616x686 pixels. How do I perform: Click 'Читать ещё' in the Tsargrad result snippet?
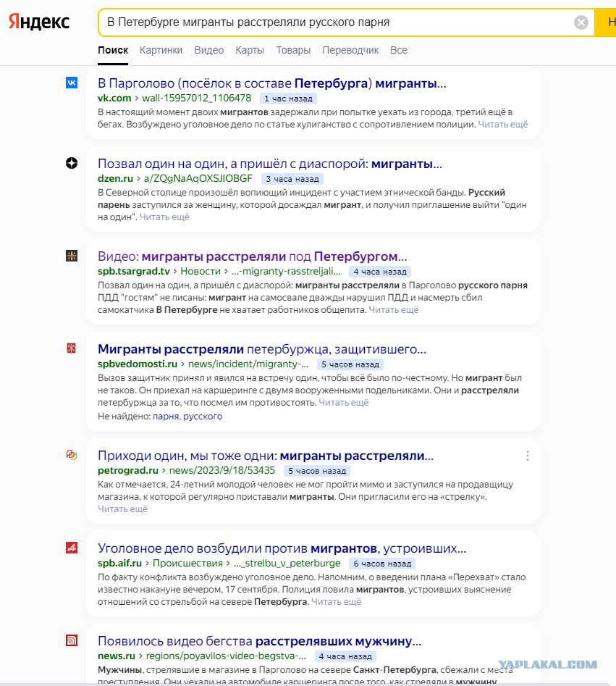[x=394, y=310]
